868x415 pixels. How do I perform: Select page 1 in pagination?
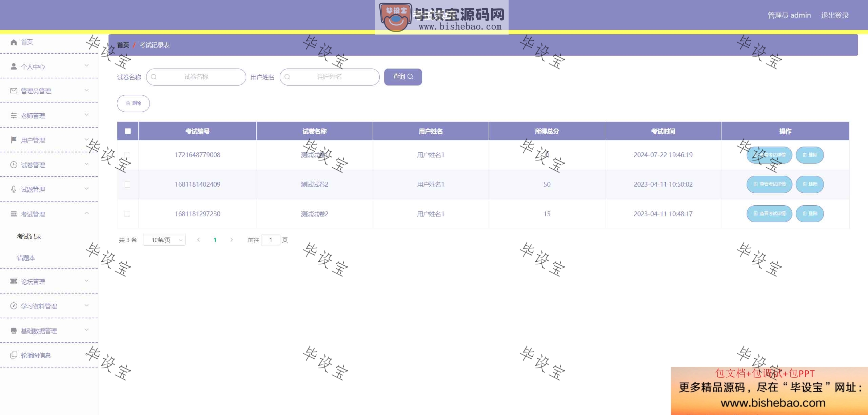[215, 240]
